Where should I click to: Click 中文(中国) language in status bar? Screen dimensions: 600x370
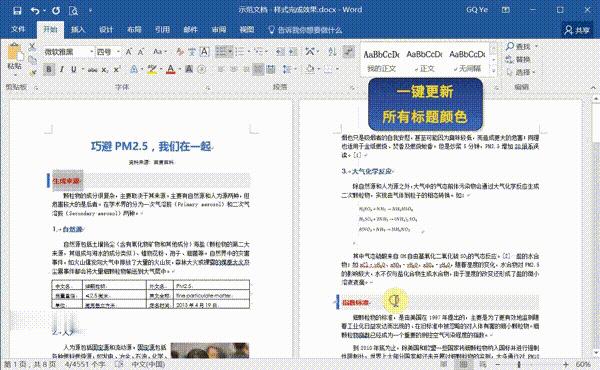point(148,364)
